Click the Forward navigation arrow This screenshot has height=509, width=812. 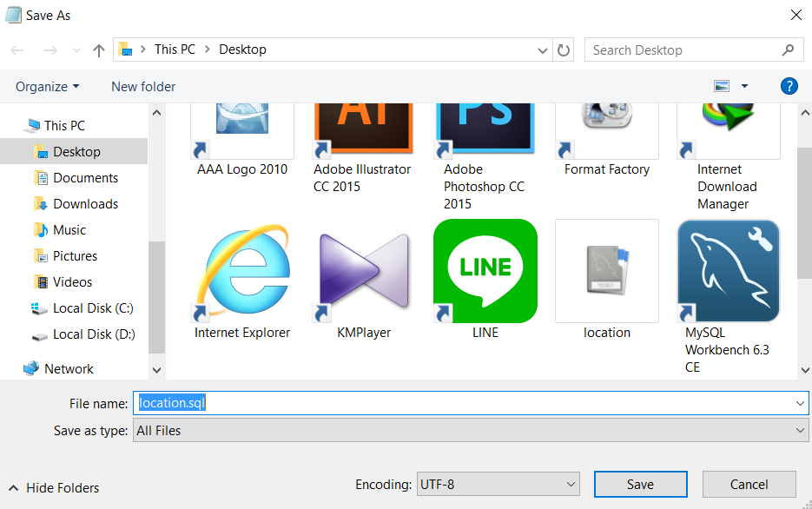point(50,50)
